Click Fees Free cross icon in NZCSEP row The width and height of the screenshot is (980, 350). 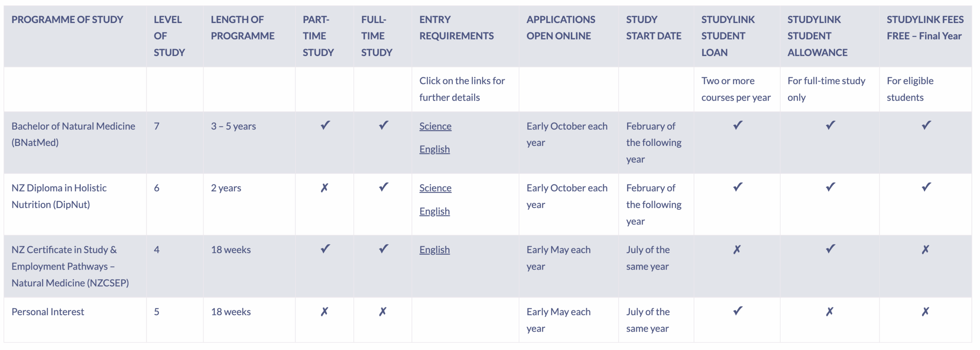[925, 250]
